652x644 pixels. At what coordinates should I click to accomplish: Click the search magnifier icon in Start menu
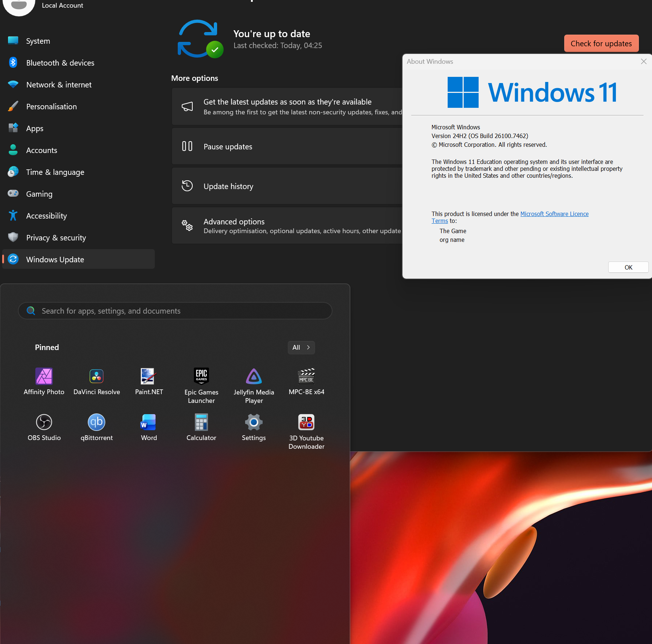click(x=31, y=311)
